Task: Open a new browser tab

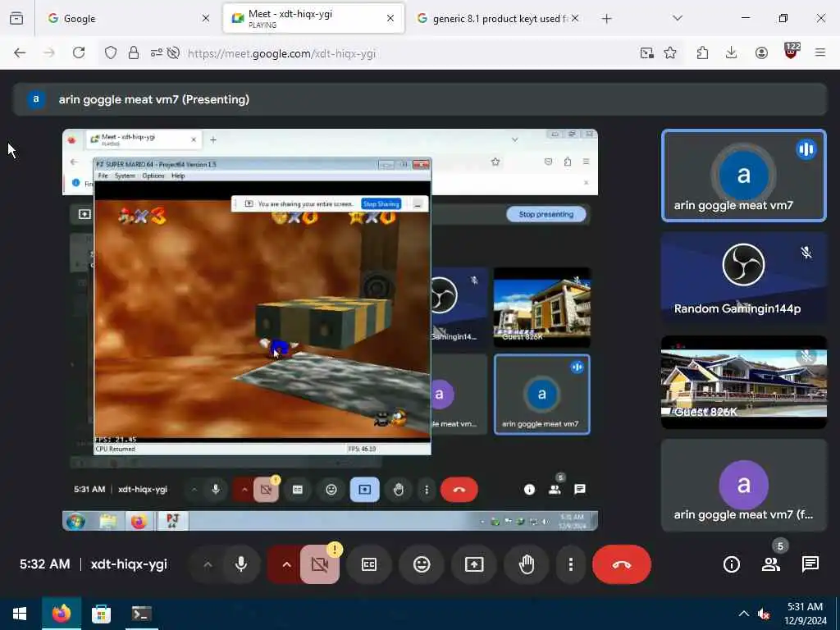Action: (606, 18)
